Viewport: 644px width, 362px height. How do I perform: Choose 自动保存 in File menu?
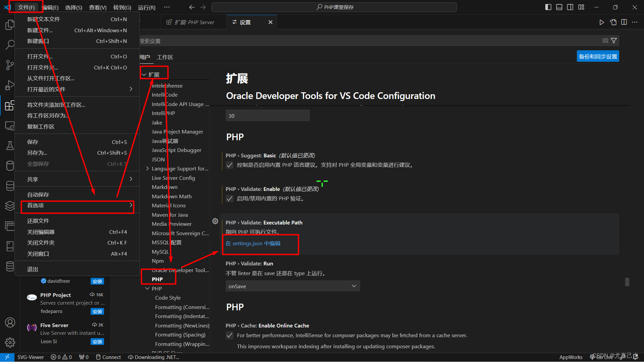77,195
